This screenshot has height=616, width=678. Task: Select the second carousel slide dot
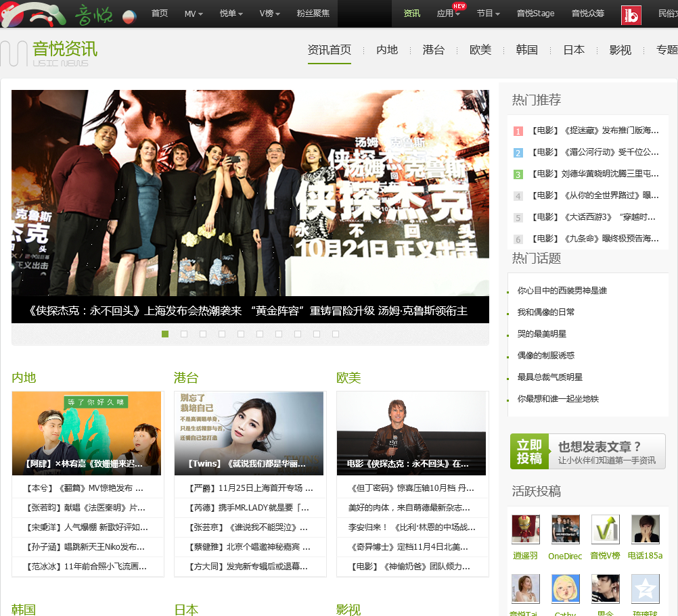[x=184, y=334]
